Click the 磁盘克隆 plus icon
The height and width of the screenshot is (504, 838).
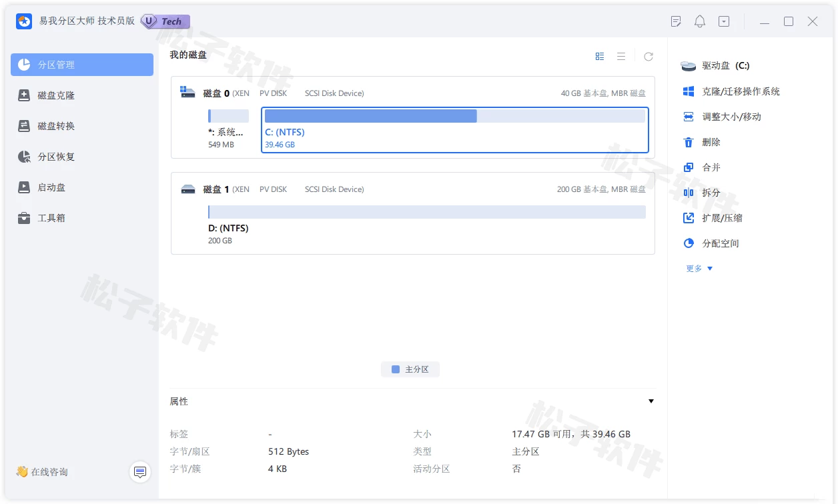point(24,95)
